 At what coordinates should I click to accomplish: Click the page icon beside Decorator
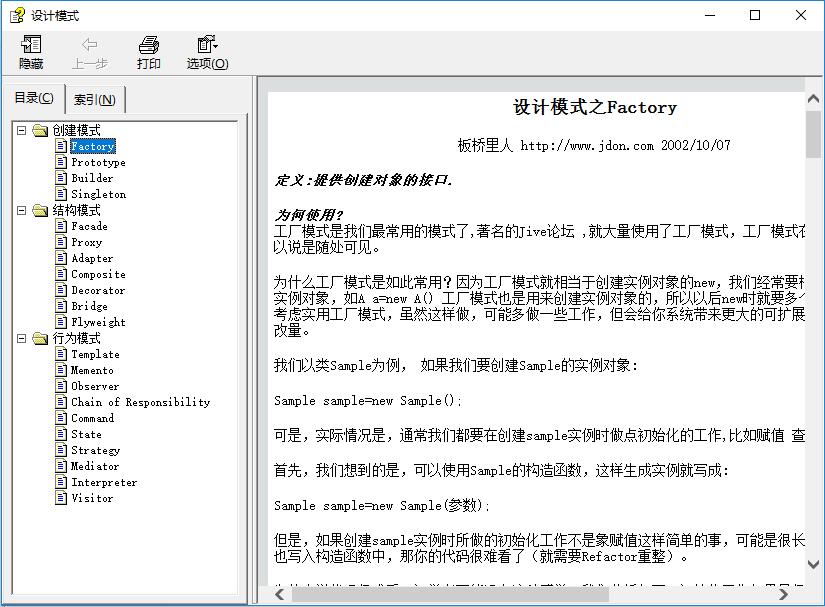point(62,290)
